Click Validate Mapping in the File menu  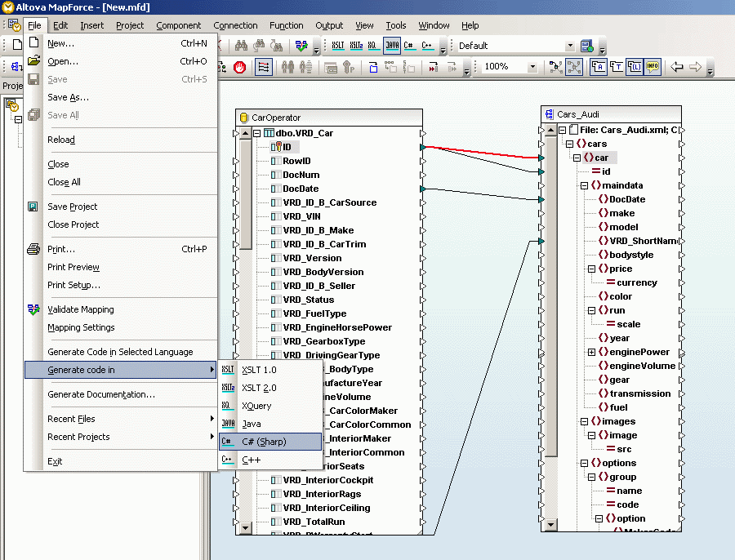[x=121, y=309]
